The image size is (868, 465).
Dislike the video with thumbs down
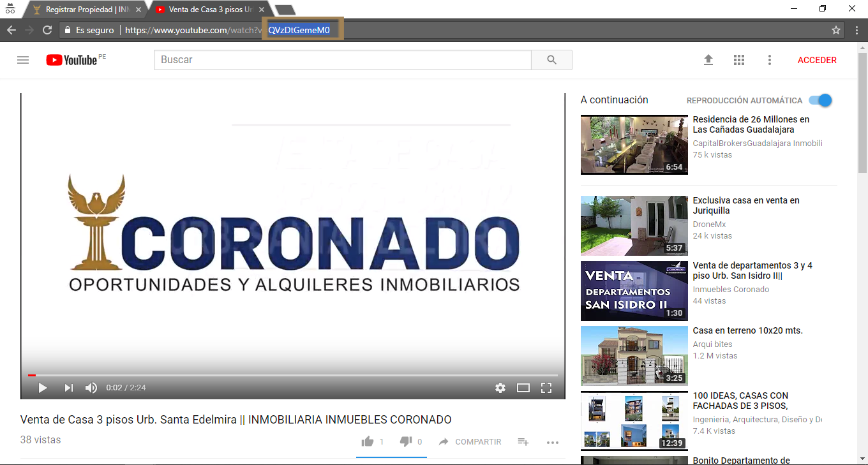tap(406, 441)
